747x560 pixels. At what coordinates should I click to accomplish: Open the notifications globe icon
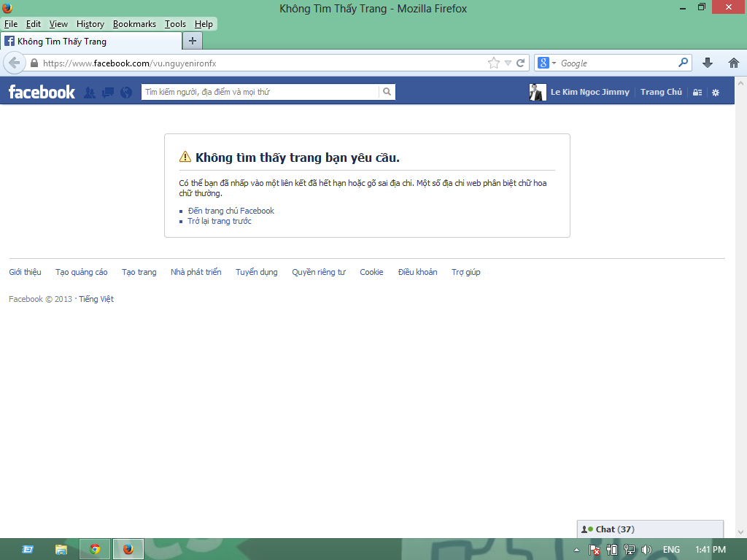click(126, 93)
